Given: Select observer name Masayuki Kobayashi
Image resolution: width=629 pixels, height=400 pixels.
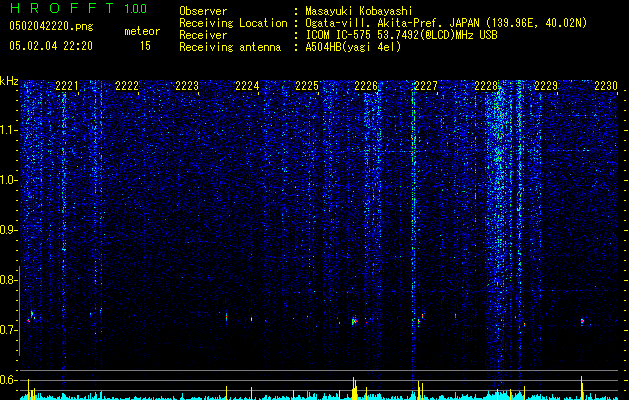Looking at the screenshot, I should coord(359,12).
